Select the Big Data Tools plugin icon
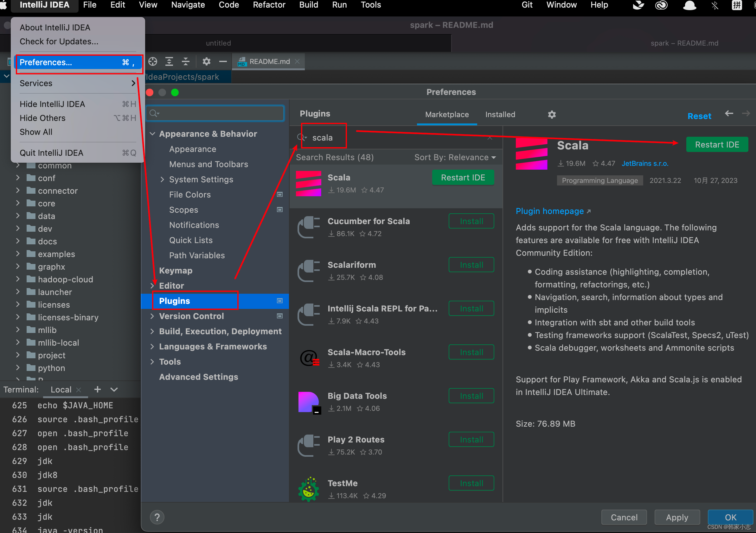This screenshot has width=756, height=533. [x=309, y=402]
